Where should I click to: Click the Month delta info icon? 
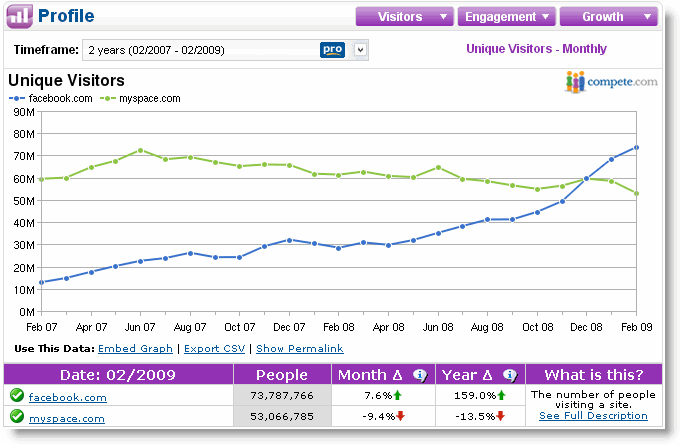pos(420,375)
